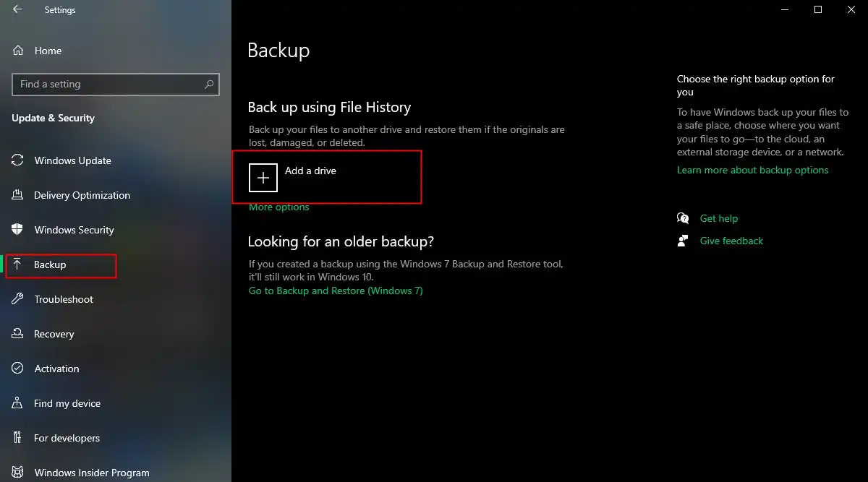Click the Recovery icon in sidebar
The height and width of the screenshot is (482, 868).
(x=18, y=334)
